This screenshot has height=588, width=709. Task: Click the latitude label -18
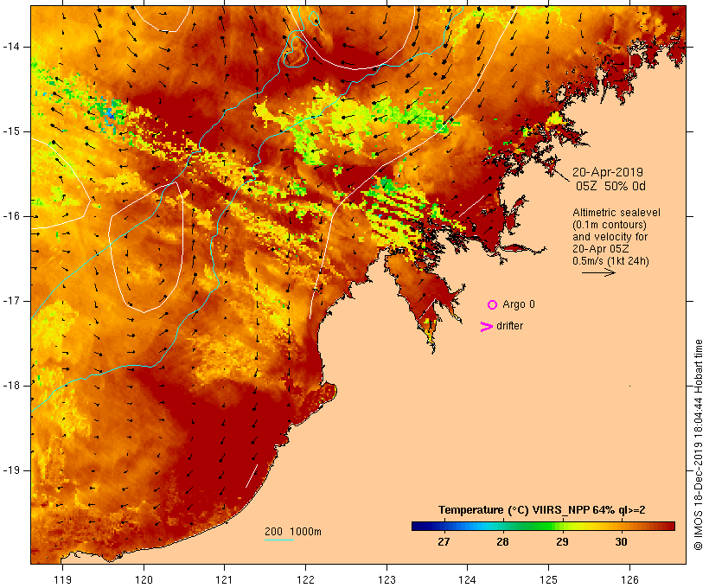point(10,386)
